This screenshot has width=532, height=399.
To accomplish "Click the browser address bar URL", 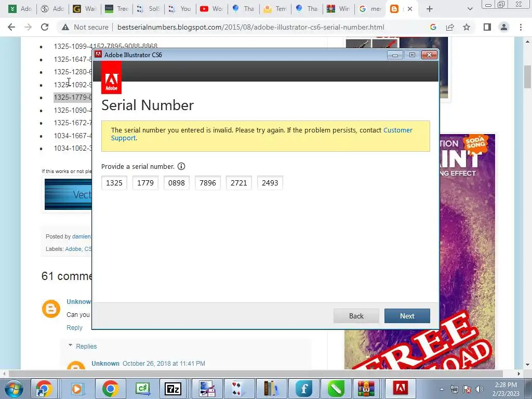I will [x=251, y=27].
